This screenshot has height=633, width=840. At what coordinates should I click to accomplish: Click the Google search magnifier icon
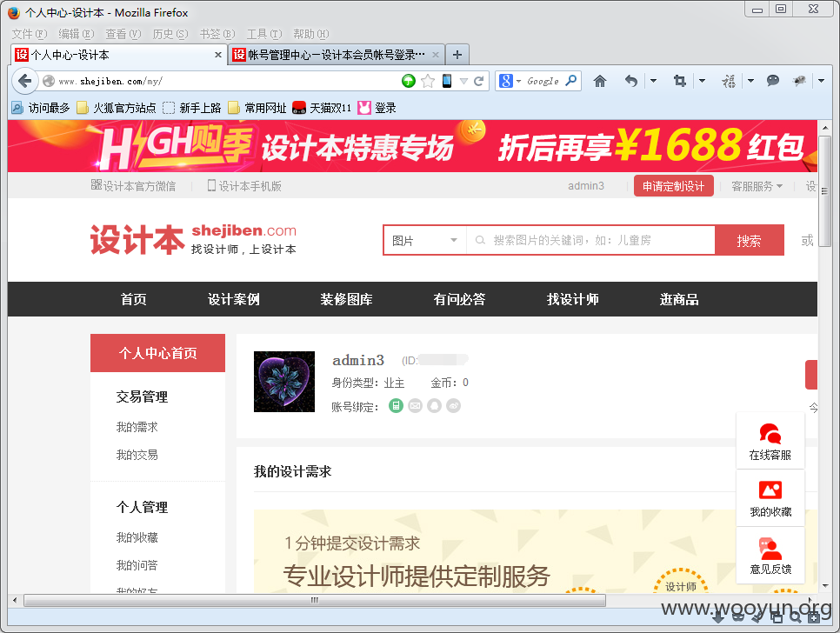571,81
